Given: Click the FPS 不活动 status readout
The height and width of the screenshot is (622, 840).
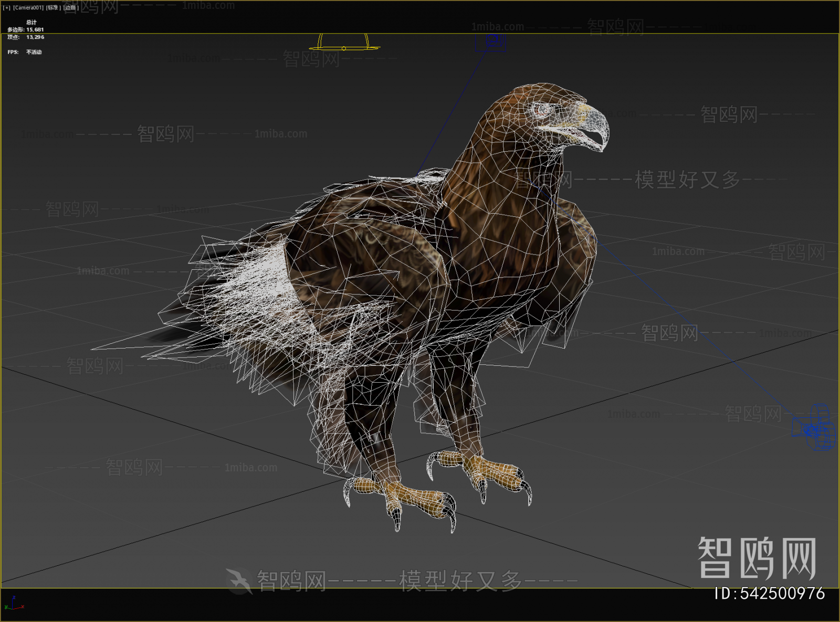Looking at the screenshot, I should pyautogui.click(x=24, y=52).
